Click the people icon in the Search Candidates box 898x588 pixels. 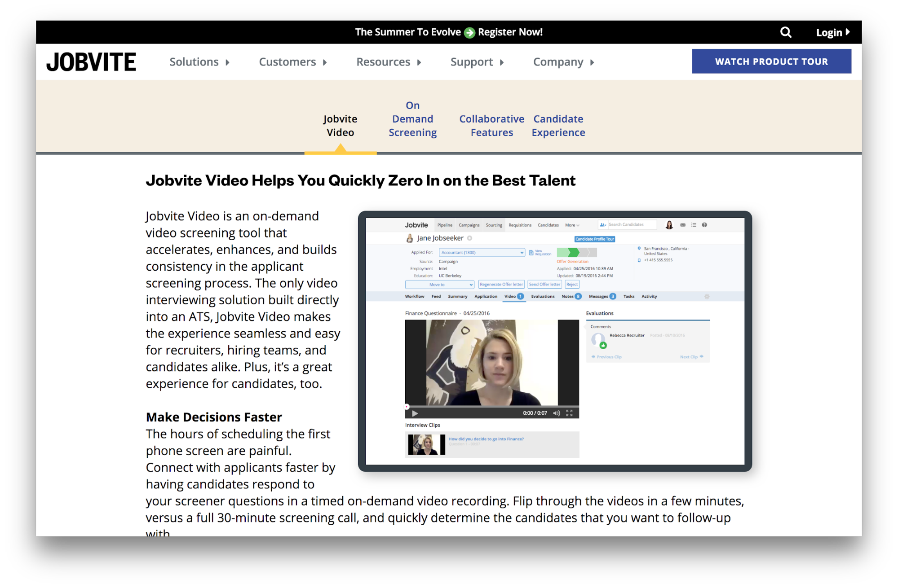point(603,225)
